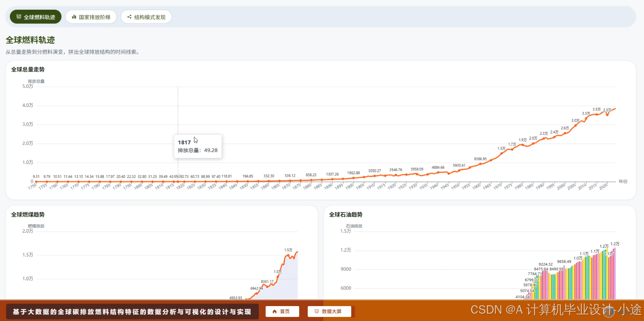Click the 石油排放 y-axis name
Viewport: 644px width, 321px height.
pos(354,226)
